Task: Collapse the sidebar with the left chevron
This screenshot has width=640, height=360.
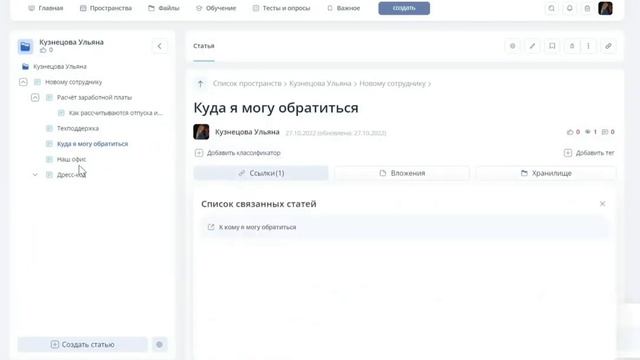Action: click(160, 46)
